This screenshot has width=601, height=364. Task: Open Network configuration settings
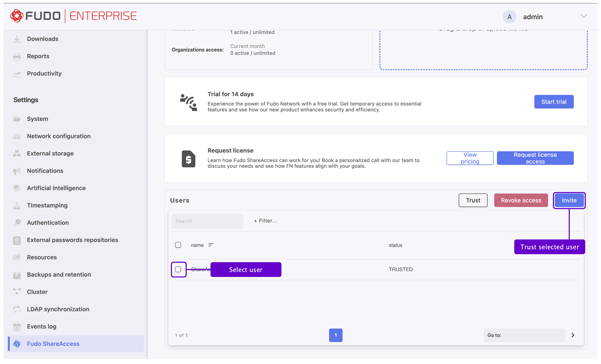pyautogui.click(x=59, y=136)
